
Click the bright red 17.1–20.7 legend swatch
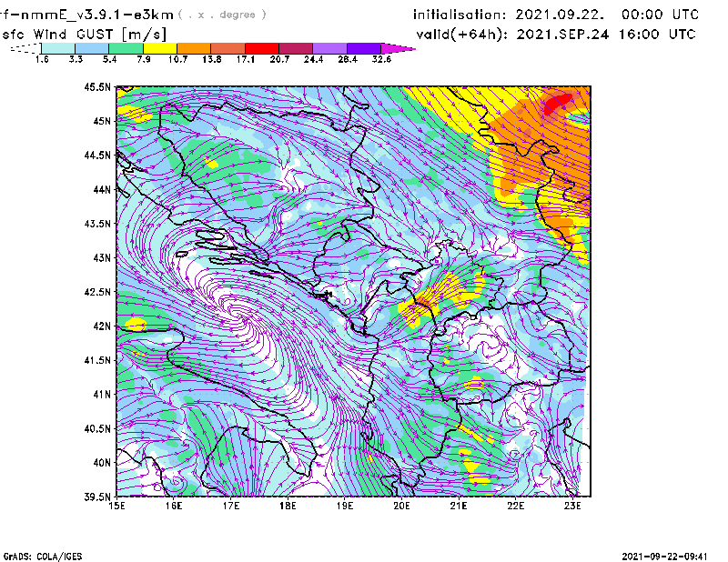point(262,48)
